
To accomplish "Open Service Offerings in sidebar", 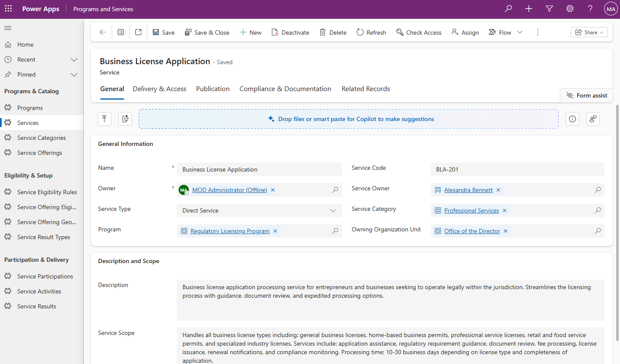I will 42,153.
